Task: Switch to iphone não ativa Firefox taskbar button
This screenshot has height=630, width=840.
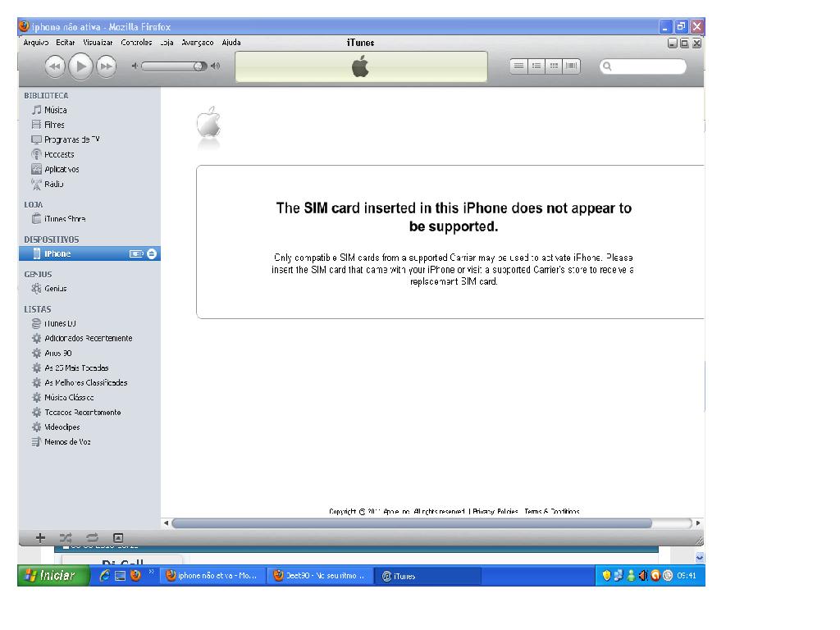Action: [212, 576]
